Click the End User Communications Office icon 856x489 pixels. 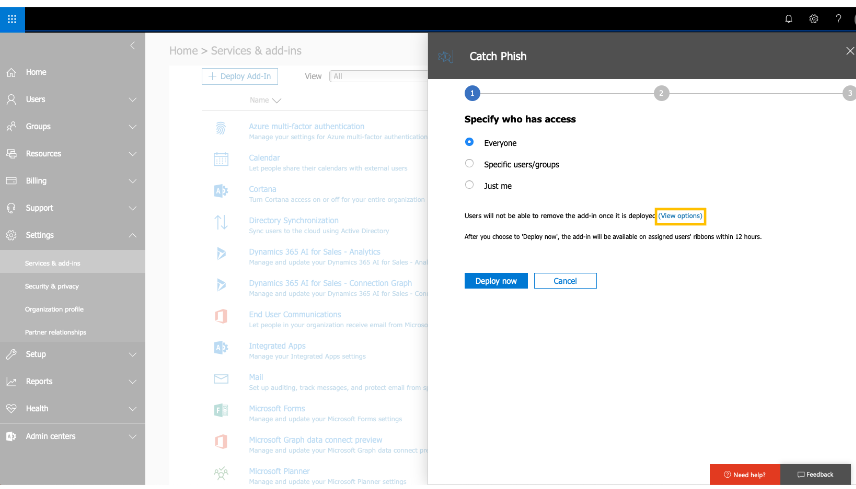click(221, 316)
